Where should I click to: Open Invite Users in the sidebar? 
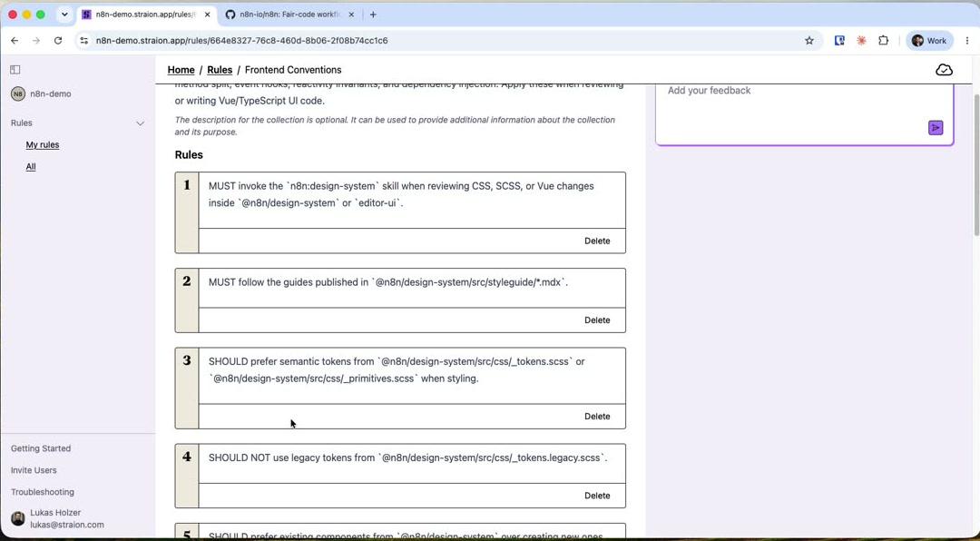point(34,470)
